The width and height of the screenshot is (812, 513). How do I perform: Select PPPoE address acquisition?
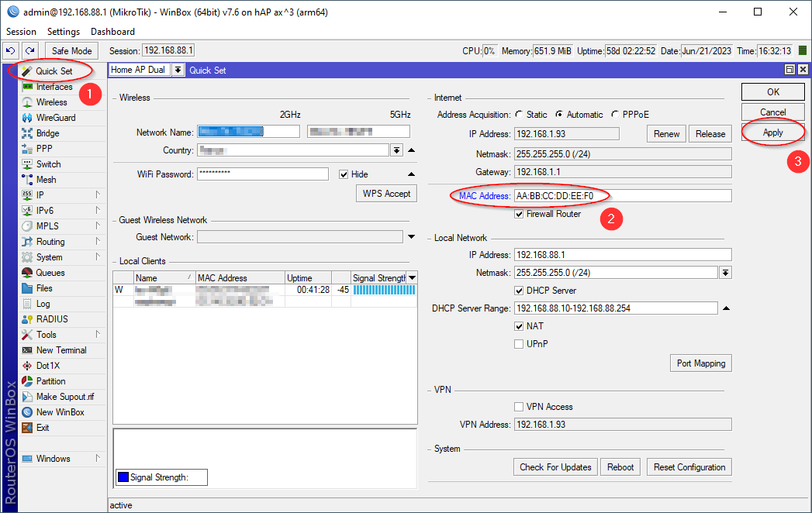pyautogui.click(x=615, y=115)
